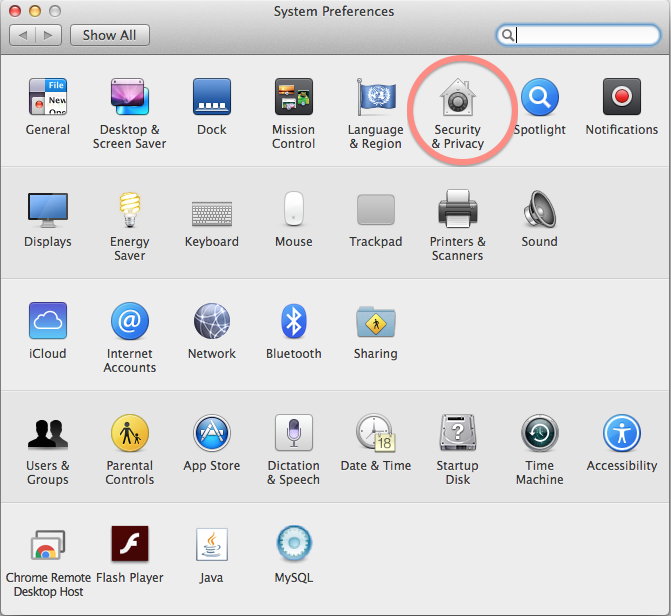Click the Show All button

click(110, 35)
